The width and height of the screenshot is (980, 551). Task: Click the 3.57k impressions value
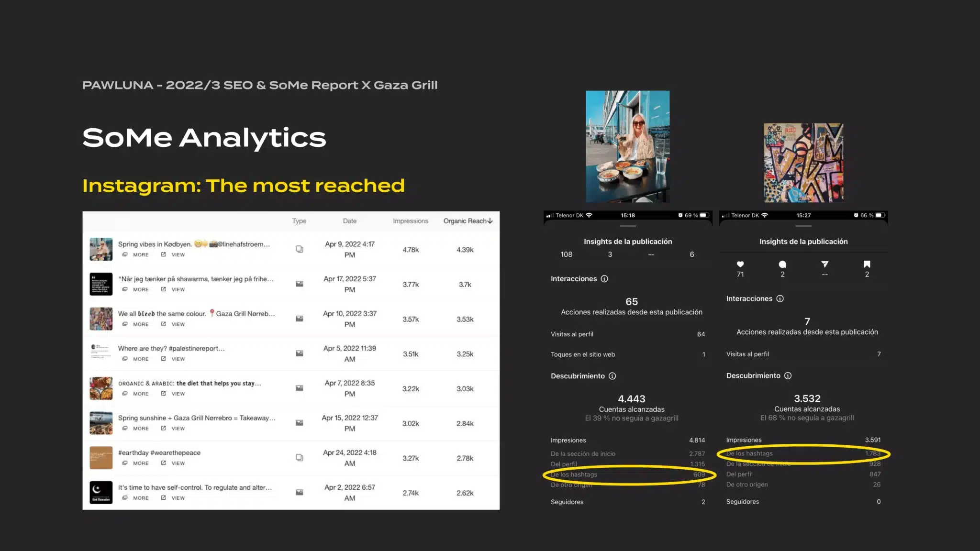pos(411,320)
